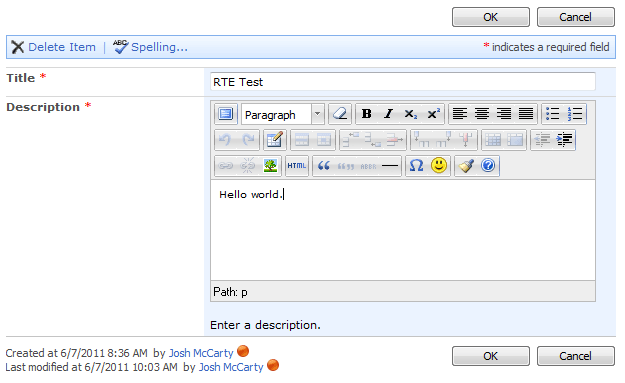The width and height of the screenshot is (625, 383).
Task: Click the 'indicates a required field' text
Action: 550,47
